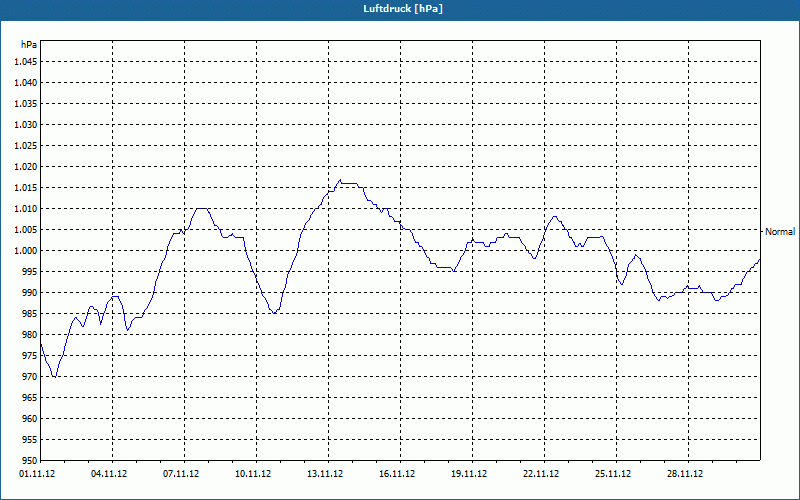Viewport: 800px width, 500px height.
Task: Select the 16.11.12 date label
Action: click(x=397, y=474)
